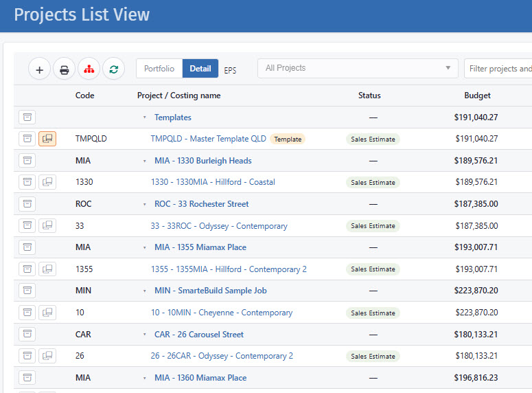Collapse the MIA 1360 Miamax Place group
The image size is (532, 393).
pyautogui.click(x=145, y=378)
